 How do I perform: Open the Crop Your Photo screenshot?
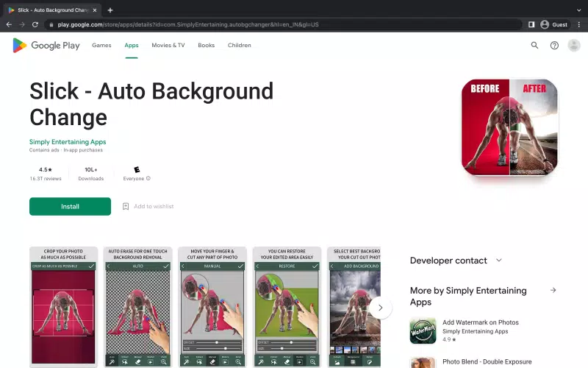63,307
